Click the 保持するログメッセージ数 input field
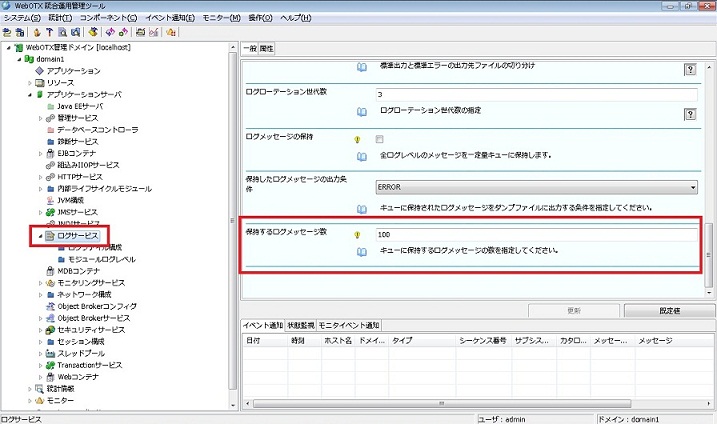Image resolution: width=717 pixels, height=424 pixels. click(x=537, y=235)
